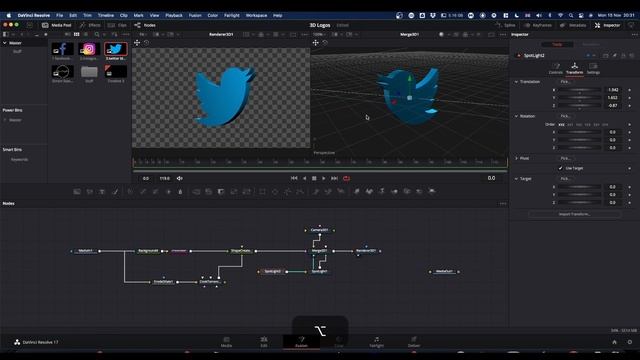Toggle the Spline editor panel
The width and height of the screenshot is (640, 360).
pyautogui.click(x=505, y=25)
